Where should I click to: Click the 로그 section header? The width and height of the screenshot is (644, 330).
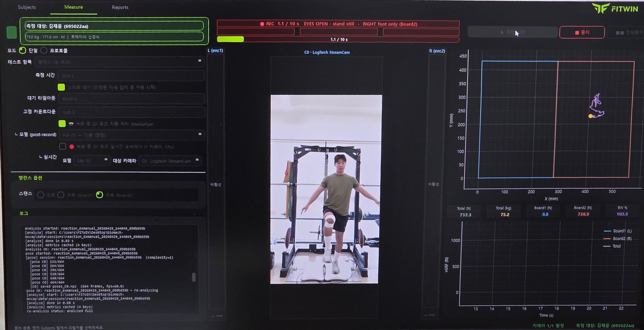[x=24, y=213]
